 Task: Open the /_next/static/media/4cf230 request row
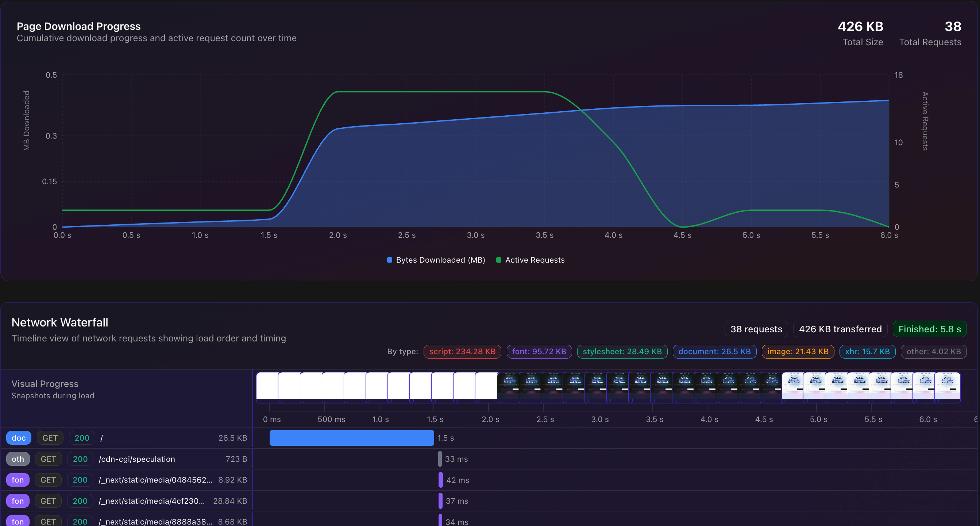tap(151, 501)
